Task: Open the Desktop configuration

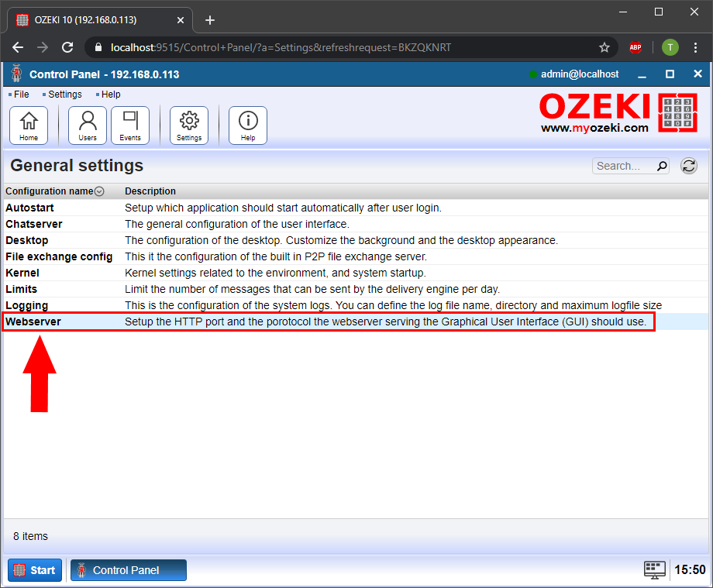Action: [27, 240]
